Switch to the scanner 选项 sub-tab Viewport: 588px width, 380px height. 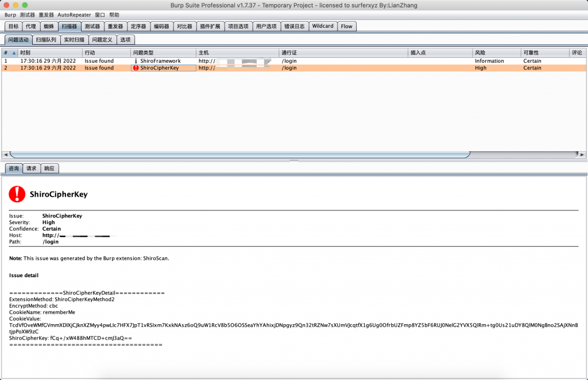tap(125, 40)
